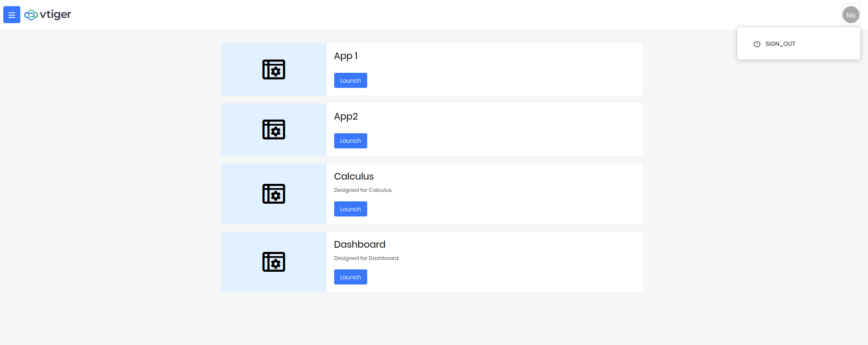Screen dimensions: 868x345
Task: Launch the Calculus app
Action: 350,209
